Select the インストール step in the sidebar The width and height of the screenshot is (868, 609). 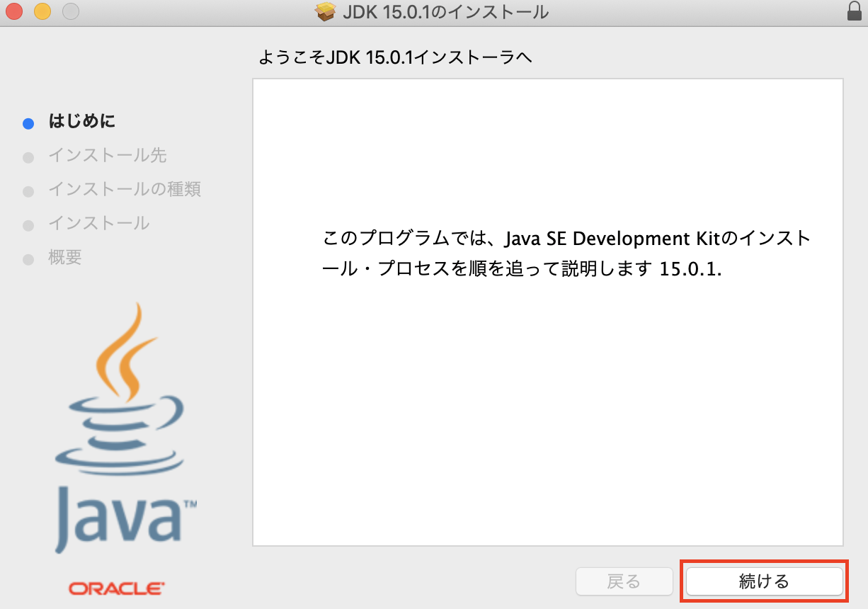pos(99,223)
